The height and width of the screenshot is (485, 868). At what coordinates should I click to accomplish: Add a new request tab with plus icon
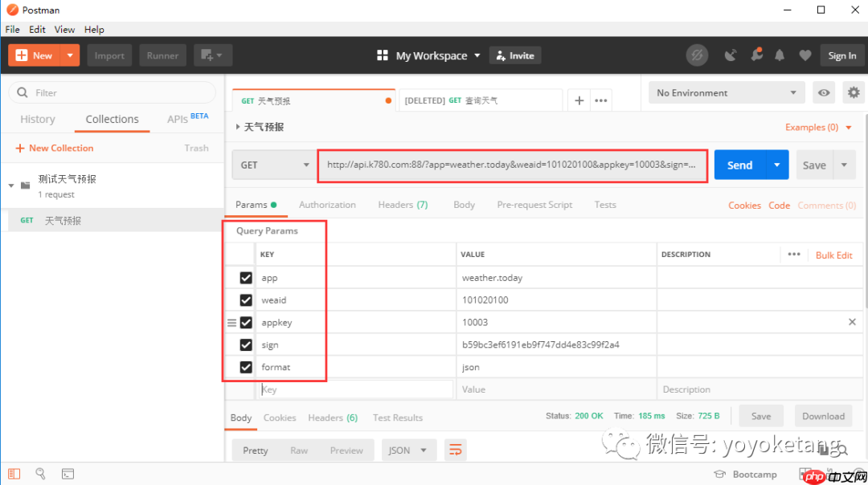tap(579, 100)
